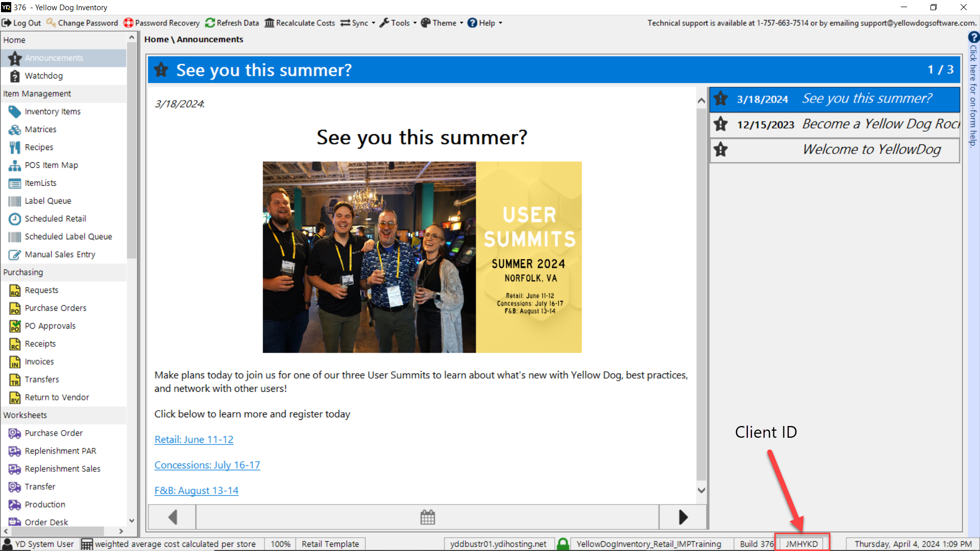Click the Password Recovery lifebuoy icon
The width and height of the screenshot is (980, 551).
click(129, 23)
